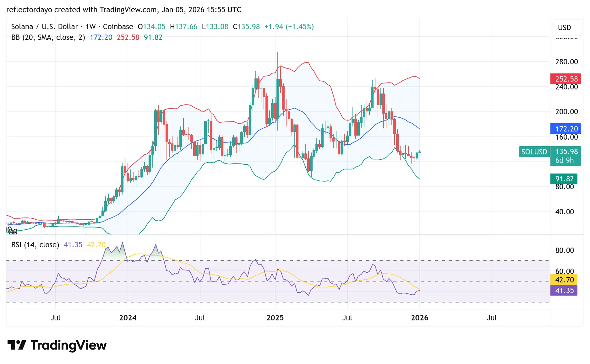Open the USD currency selector

[x=564, y=28]
